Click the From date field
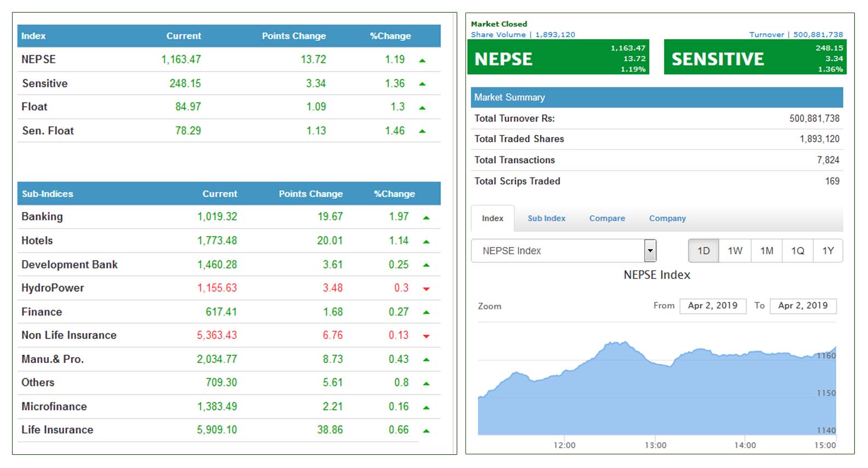The width and height of the screenshot is (868, 468). pyautogui.click(x=713, y=306)
